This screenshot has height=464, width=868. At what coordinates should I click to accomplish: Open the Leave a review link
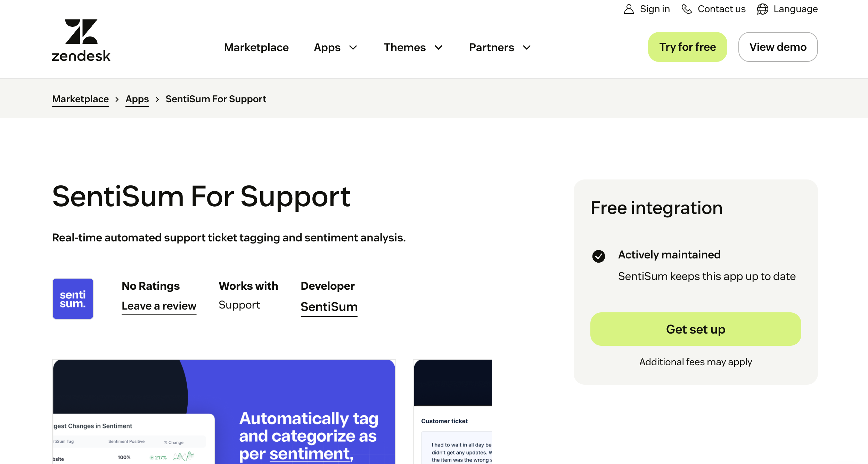tap(159, 306)
